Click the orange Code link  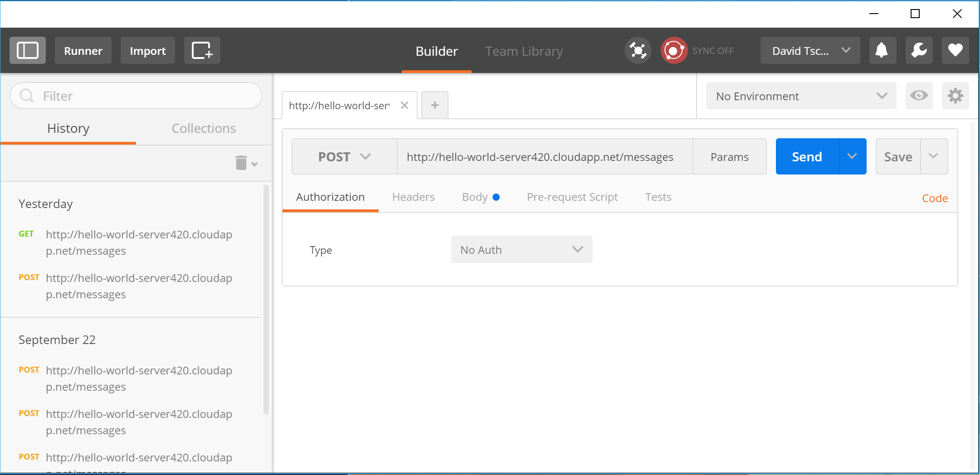(935, 198)
